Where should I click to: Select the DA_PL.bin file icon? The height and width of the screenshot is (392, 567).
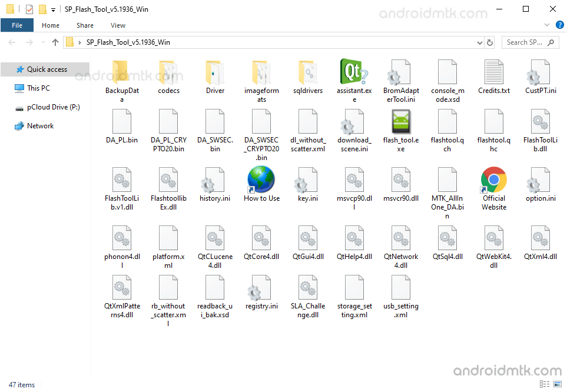(121, 122)
